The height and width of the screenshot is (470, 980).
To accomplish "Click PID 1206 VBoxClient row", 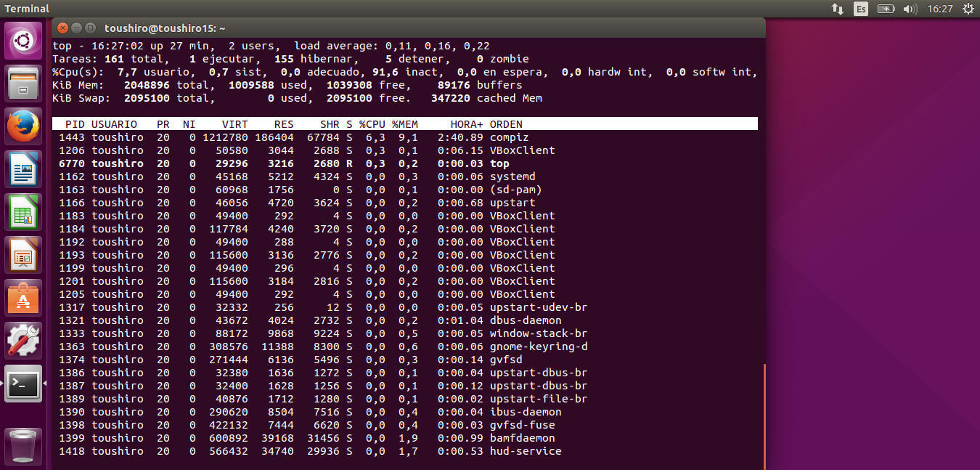I will (405, 150).
